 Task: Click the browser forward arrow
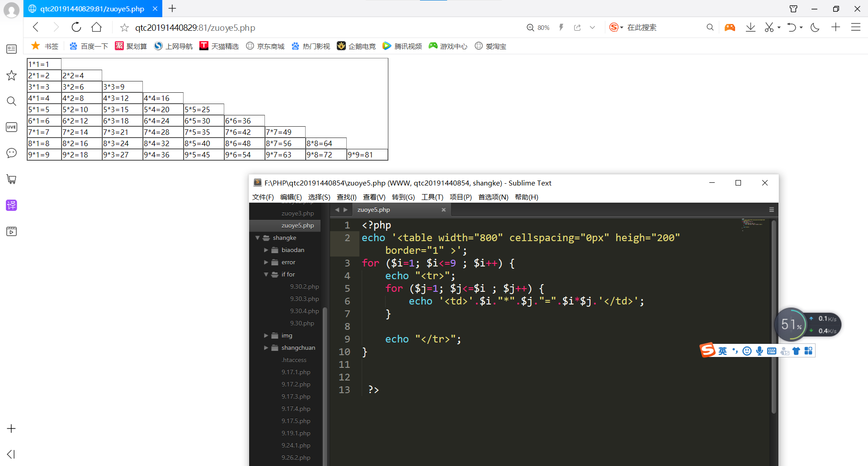(56, 27)
